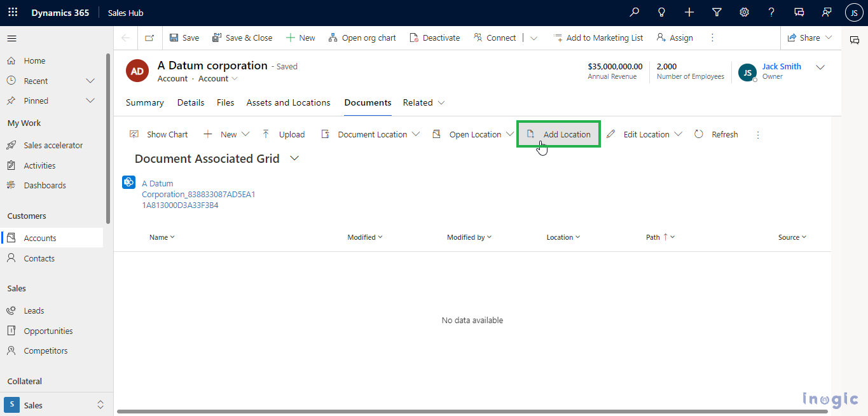Viewport: 868px width, 416px height.
Task: Open the Assistant lightbulb icon
Action: [661, 13]
